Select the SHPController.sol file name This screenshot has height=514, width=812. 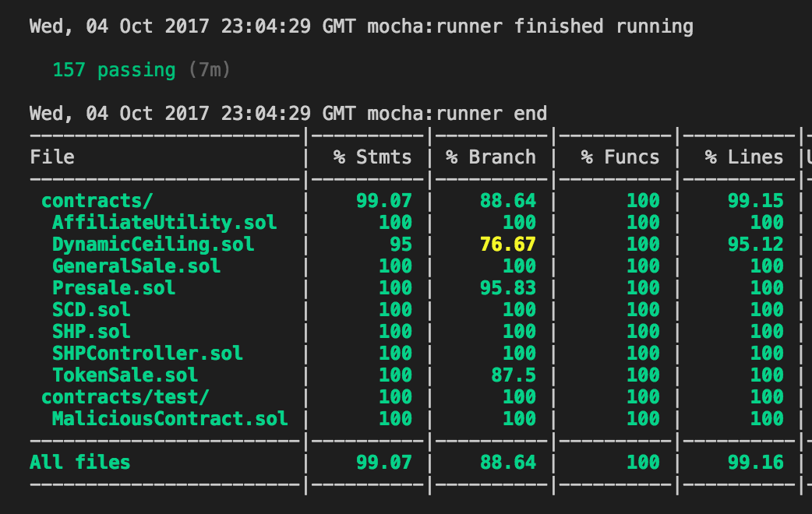coord(147,353)
